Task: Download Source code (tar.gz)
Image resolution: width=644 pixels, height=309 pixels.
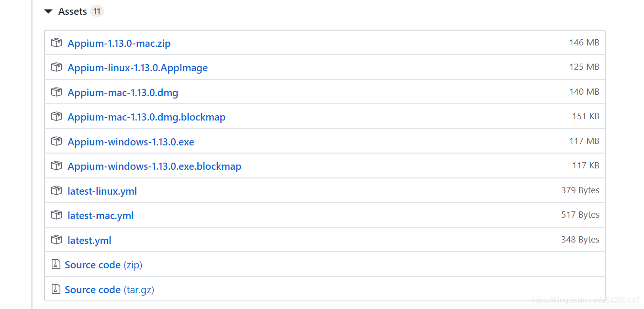Action: point(110,290)
